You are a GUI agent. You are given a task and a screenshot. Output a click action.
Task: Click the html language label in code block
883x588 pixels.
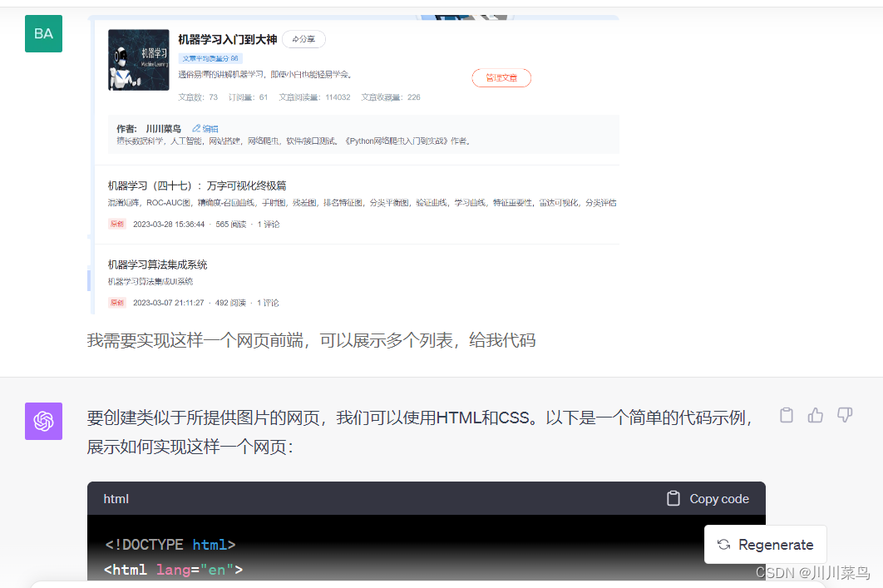click(116, 499)
